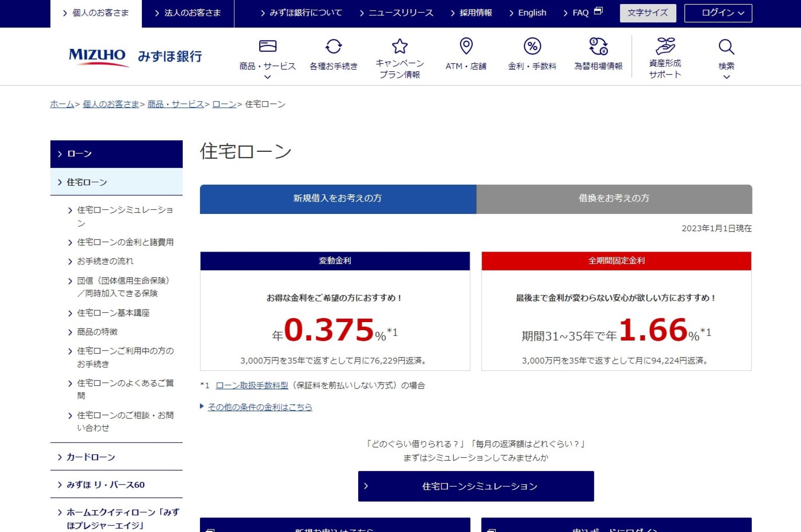This screenshot has height=532, width=801.
Task: Open 住宅ローンシミュレーション sidebar link
Action: click(x=125, y=216)
